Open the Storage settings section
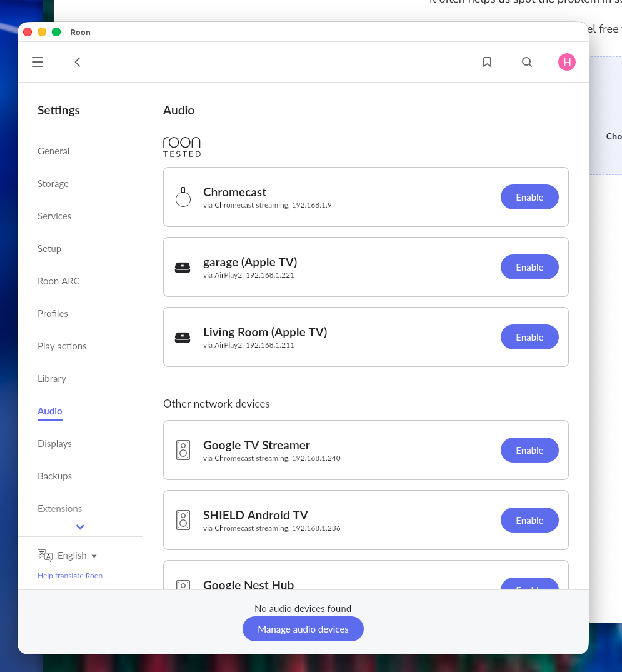 coord(53,184)
